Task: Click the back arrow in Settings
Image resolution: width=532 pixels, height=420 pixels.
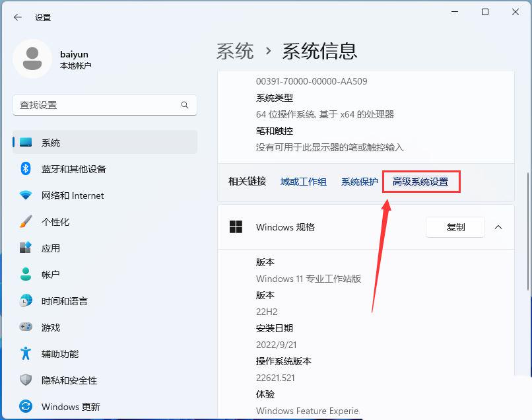Action: [18, 17]
